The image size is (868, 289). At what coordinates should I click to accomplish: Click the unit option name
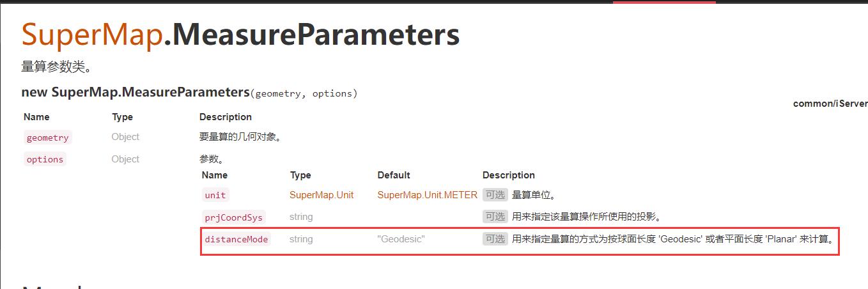215,195
